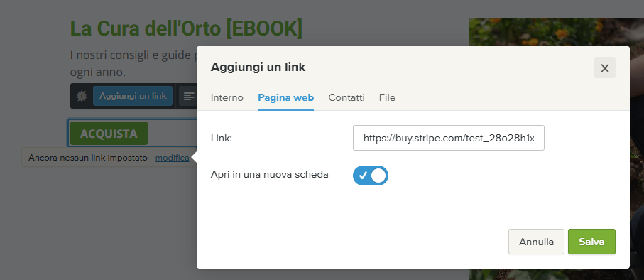Click the green ACQUISTA button
644x280 pixels.
pos(109,133)
